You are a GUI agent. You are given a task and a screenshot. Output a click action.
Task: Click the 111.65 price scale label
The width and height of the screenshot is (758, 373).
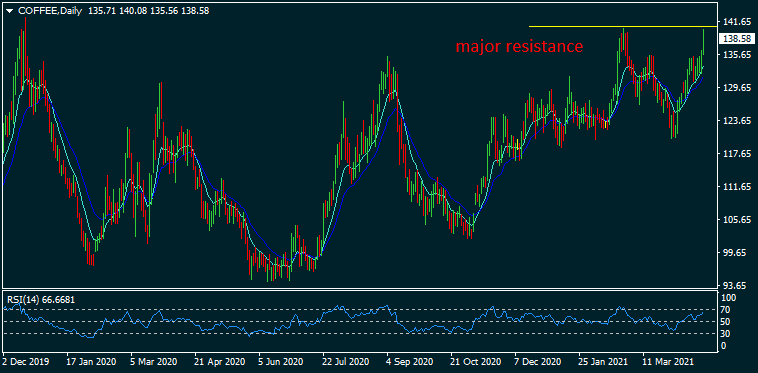(x=737, y=187)
